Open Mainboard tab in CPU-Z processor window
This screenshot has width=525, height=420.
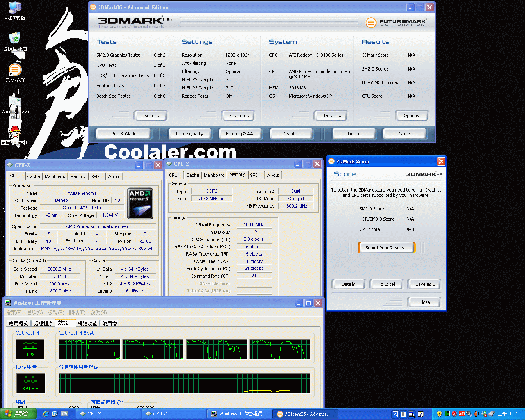tap(55, 176)
